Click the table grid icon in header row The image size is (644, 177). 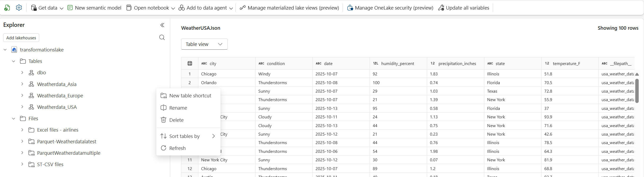[x=190, y=63]
